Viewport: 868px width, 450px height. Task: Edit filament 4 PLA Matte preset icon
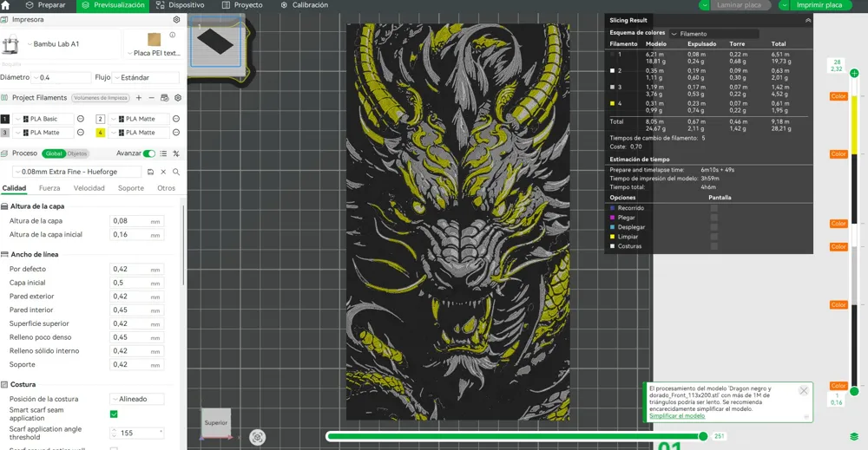pyautogui.click(x=176, y=133)
